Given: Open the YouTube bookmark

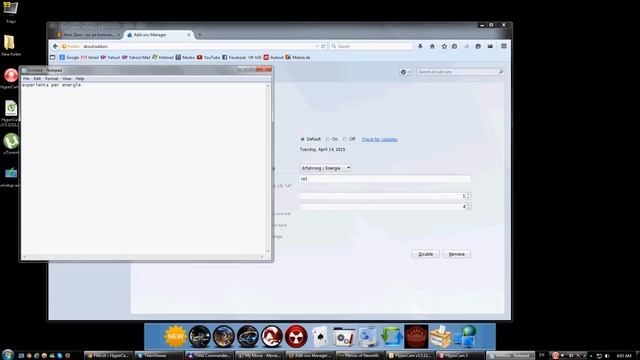Looking at the screenshot, I should point(209,58).
